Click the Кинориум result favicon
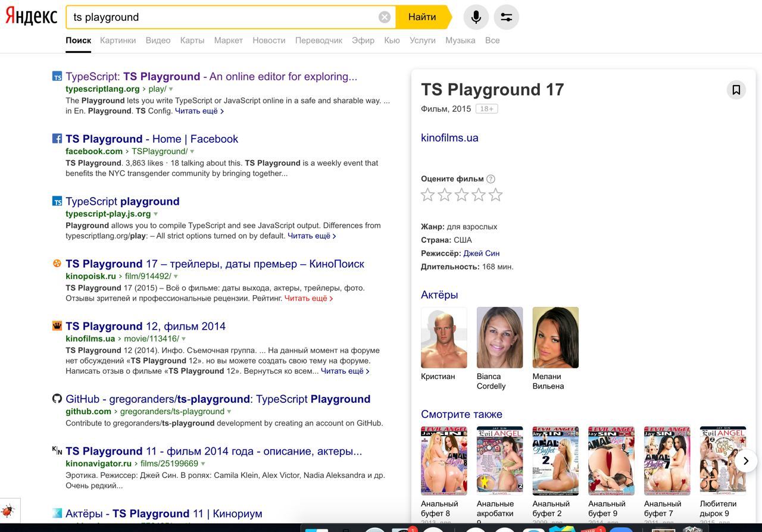This screenshot has height=532, width=762. pos(57,513)
